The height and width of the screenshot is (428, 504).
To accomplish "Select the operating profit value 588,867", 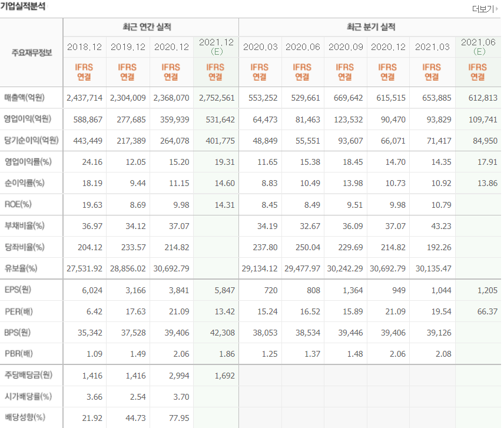I will pyautogui.click(x=88, y=120).
